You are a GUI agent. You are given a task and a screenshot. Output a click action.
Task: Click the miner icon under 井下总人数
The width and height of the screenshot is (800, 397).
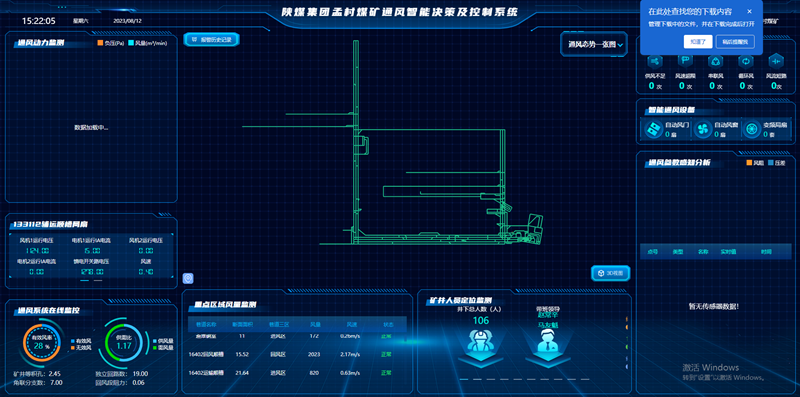click(x=481, y=340)
